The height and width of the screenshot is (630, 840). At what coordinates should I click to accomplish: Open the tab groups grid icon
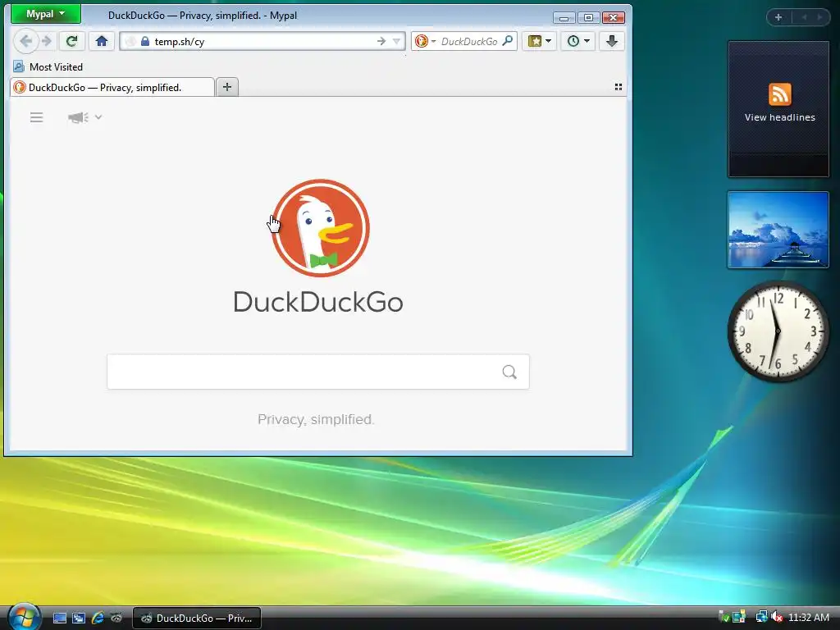(619, 87)
